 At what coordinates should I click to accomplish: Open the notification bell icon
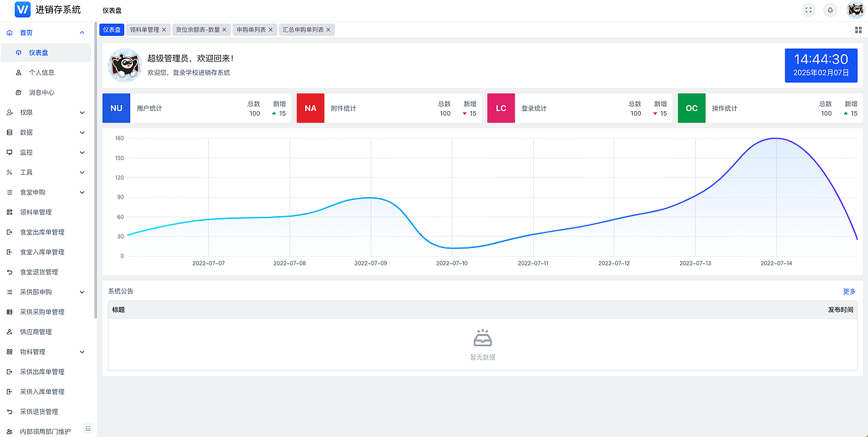[830, 9]
